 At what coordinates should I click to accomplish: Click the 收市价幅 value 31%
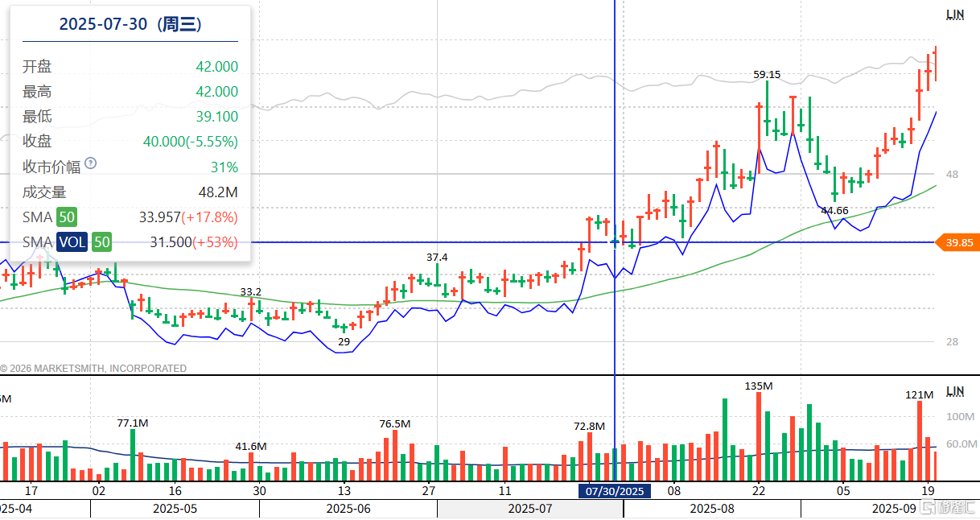pos(224,167)
